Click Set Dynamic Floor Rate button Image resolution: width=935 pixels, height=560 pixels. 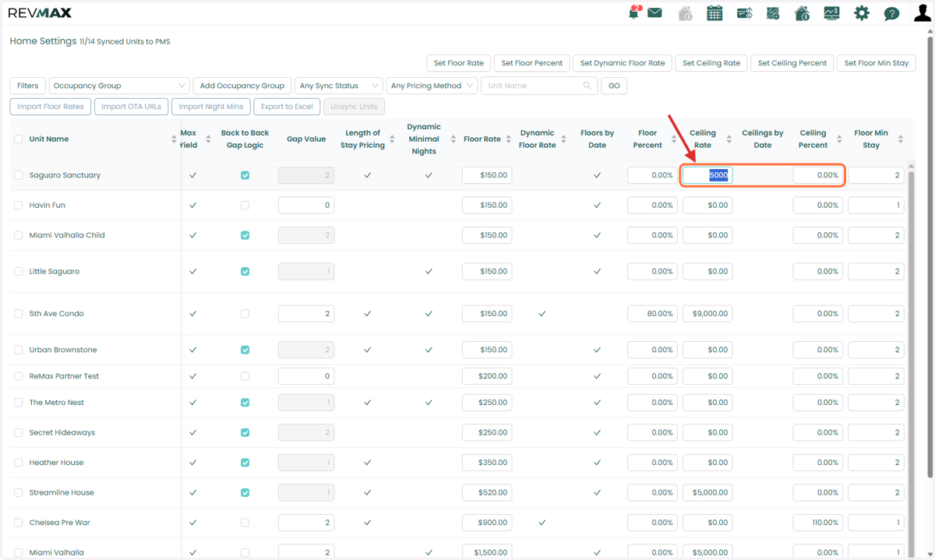tap(623, 63)
